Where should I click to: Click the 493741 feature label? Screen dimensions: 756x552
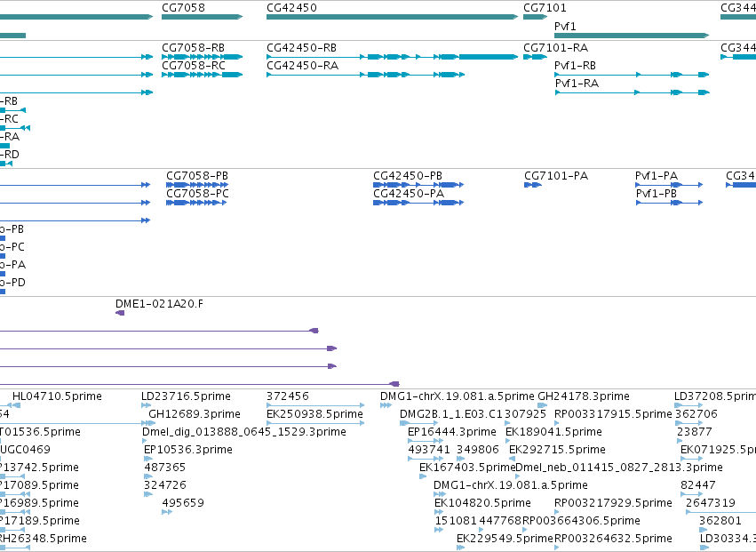(429, 450)
